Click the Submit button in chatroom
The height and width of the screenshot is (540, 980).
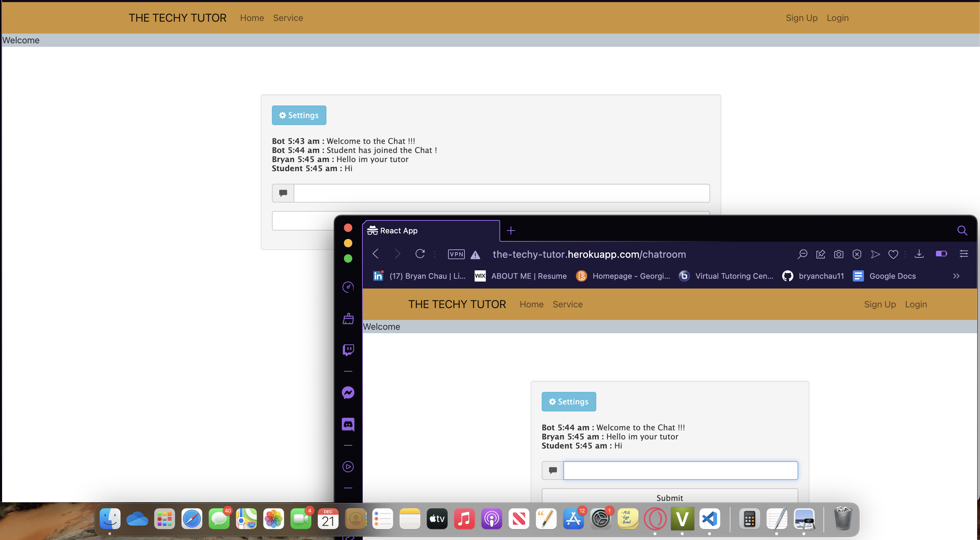click(x=669, y=497)
